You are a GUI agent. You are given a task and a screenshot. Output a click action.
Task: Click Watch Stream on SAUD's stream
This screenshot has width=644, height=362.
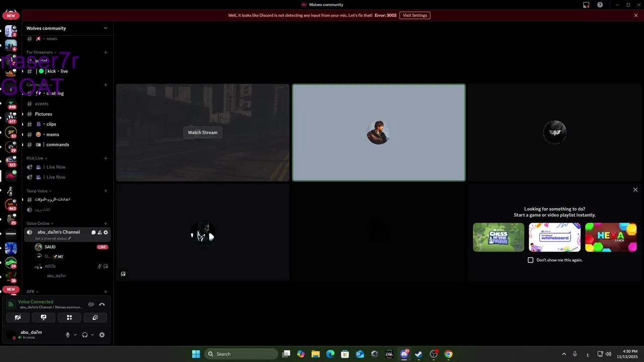(x=203, y=132)
